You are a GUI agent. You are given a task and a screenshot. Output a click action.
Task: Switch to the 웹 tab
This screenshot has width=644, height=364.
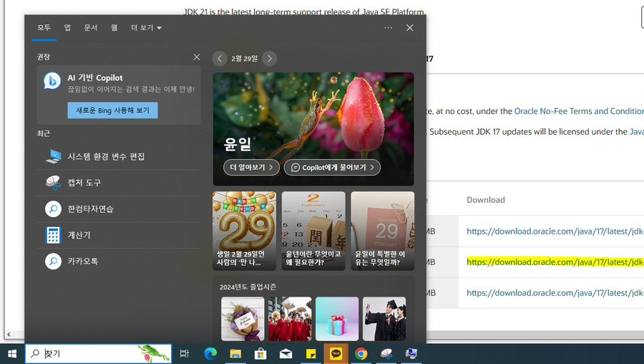[x=114, y=27]
